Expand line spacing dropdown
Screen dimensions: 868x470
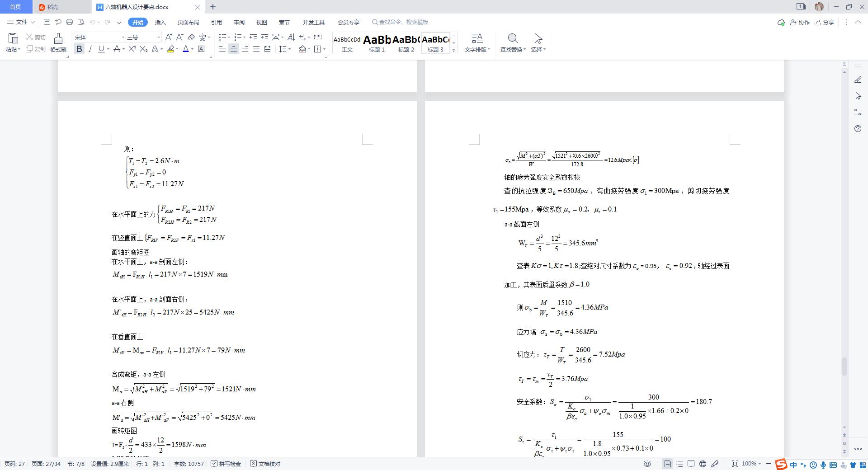point(289,49)
